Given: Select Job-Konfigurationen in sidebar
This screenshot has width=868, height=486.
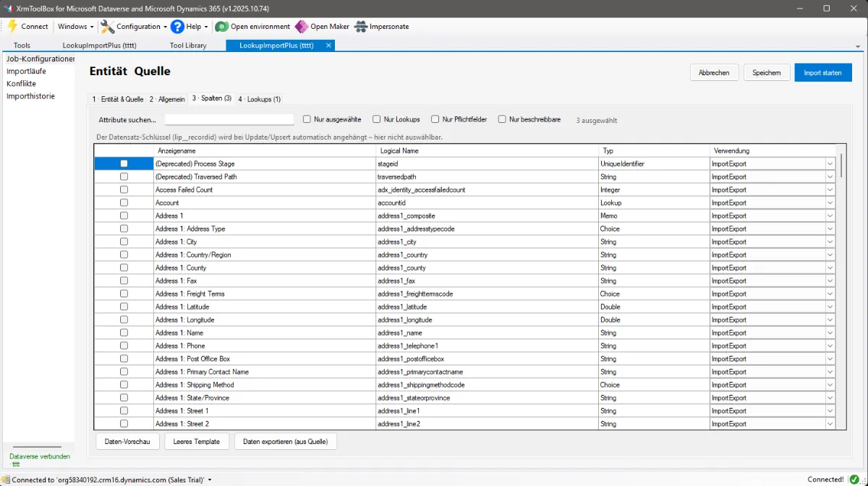Looking at the screenshot, I should pos(41,59).
